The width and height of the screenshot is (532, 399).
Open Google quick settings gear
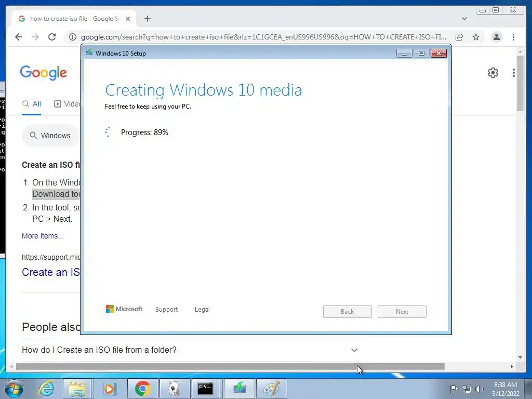click(x=493, y=73)
